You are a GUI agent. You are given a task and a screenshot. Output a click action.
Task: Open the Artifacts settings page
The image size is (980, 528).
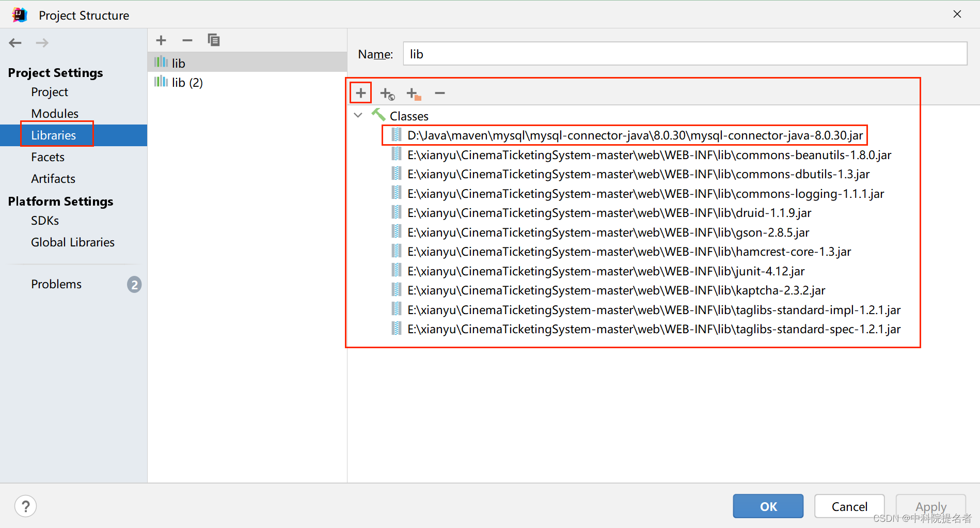(53, 178)
